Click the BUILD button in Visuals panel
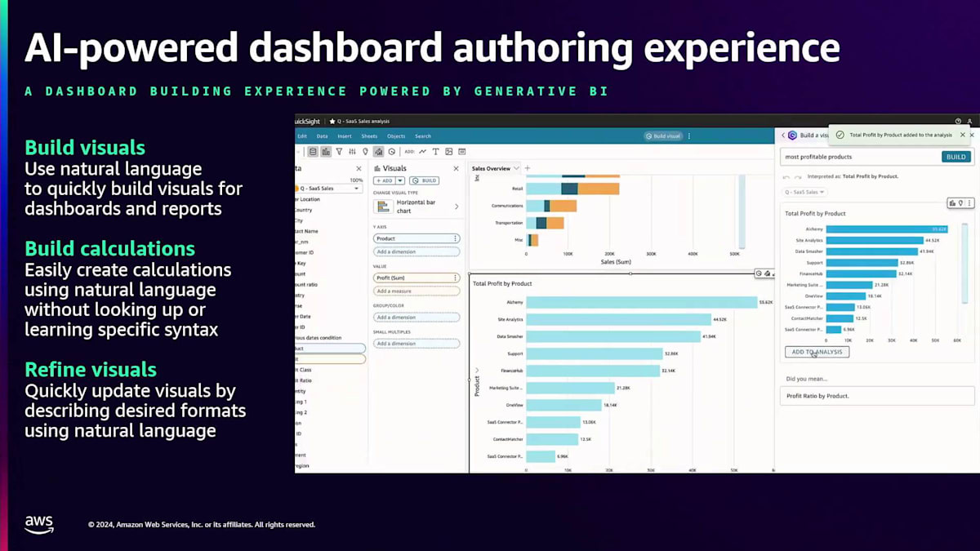 pyautogui.click(x=424, y=180)
